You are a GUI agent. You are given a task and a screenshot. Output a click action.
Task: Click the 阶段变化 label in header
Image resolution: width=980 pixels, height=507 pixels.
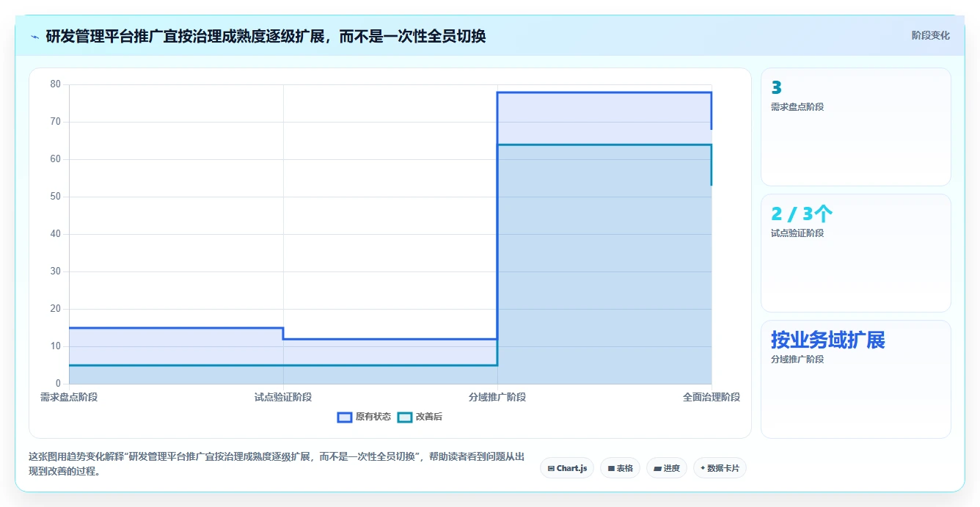930,35
